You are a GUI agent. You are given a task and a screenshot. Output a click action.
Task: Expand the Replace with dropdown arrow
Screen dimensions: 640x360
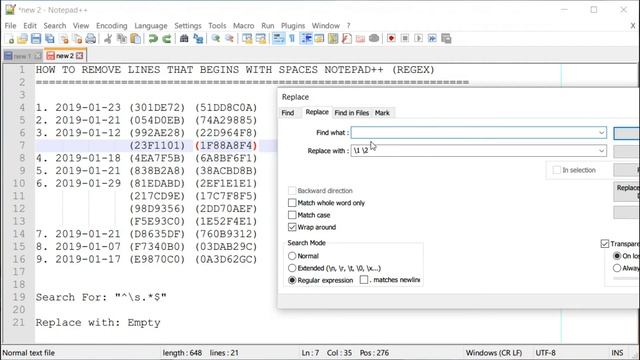pos(601,151)
